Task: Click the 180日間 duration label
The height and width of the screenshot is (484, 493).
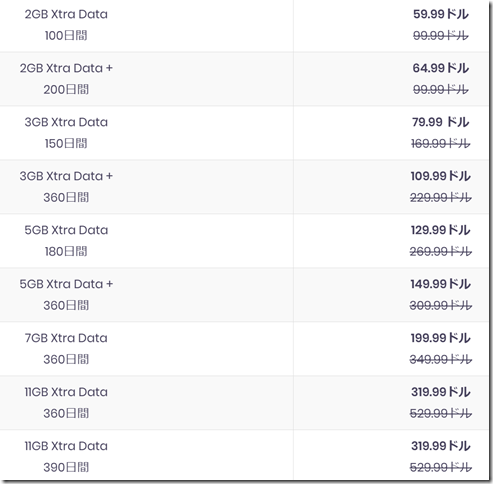Action: pyautogui.click(x=66, y=251)
